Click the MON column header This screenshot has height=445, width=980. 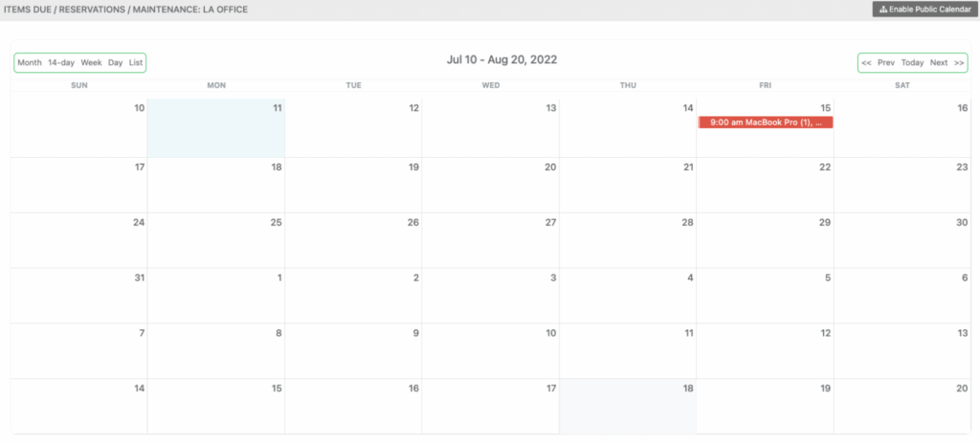(x=216, y=85)
